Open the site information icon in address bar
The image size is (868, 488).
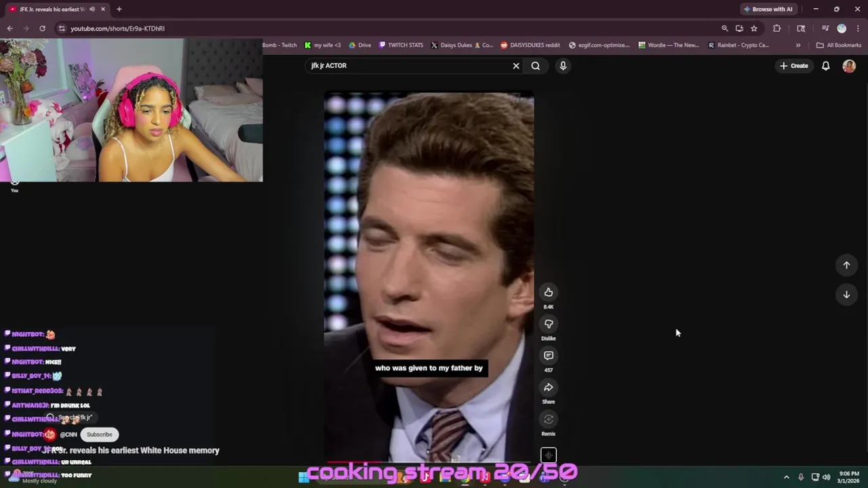click(x=62, y=28)
